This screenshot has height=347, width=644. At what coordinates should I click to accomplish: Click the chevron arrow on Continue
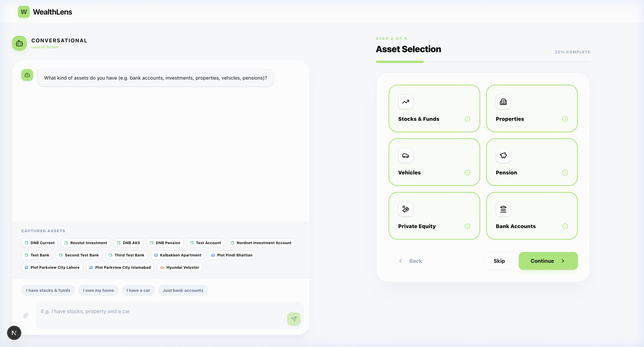pos(563,261)
